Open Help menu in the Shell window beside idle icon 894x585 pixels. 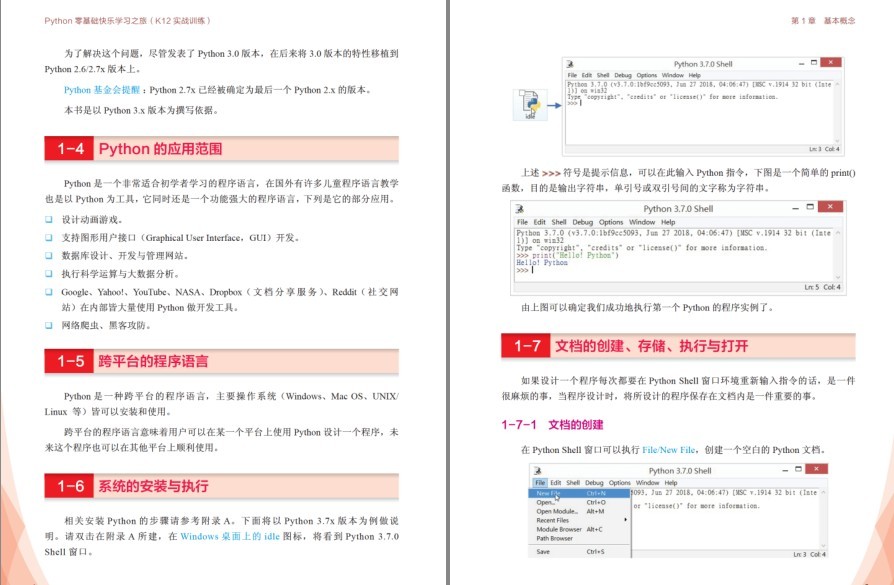694,75
